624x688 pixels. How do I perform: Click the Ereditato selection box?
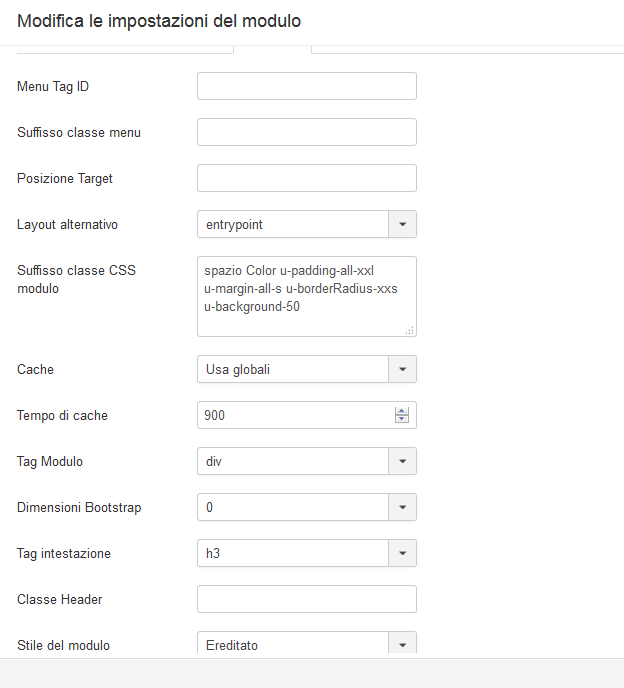coord(293,645)
